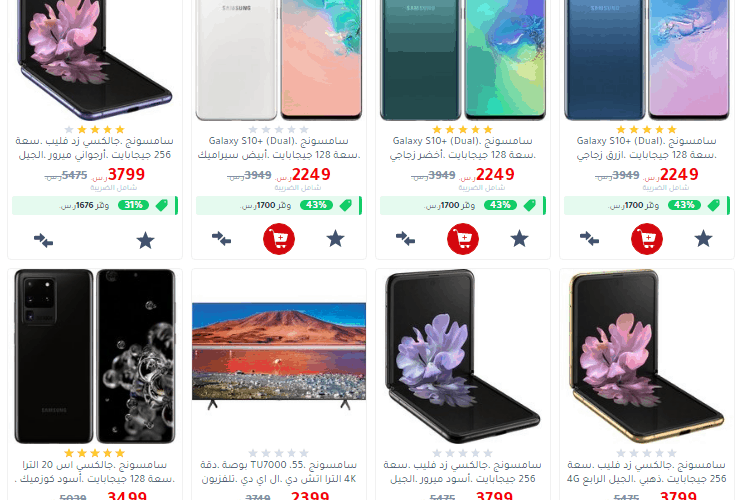Add white Galaxy S10+ to shopping cart
Image resolution: width=745 pixels, height=500 pixels.
[x=279, y=239]
